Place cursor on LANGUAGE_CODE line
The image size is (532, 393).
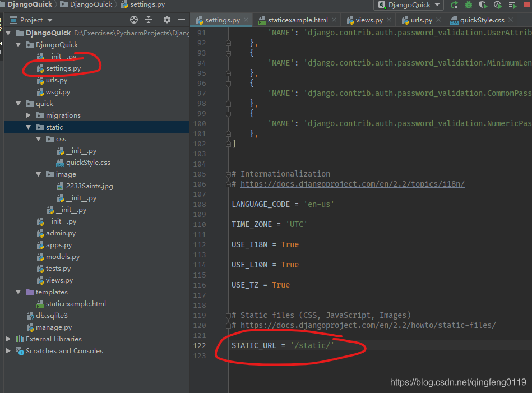[283, 204]
